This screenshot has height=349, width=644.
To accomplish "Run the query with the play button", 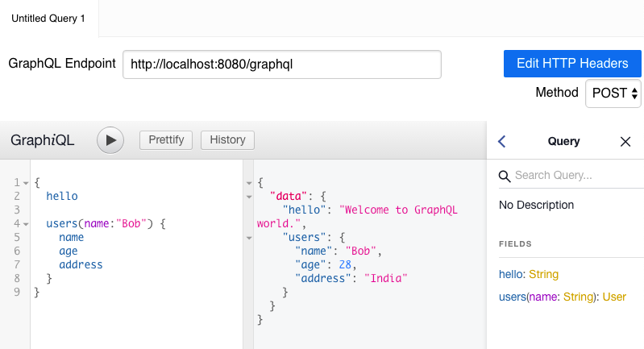I will point(110,140).
